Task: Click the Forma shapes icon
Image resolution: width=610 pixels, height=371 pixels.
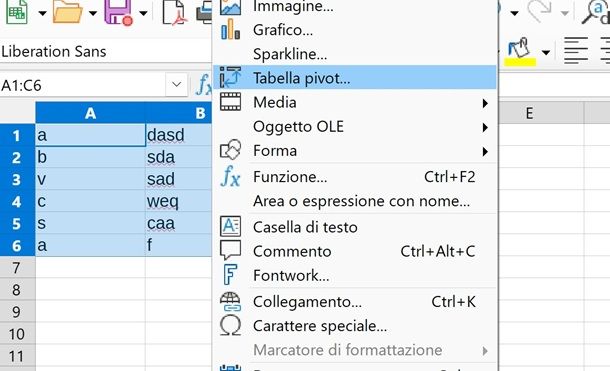Action: [x=230, y=150]
